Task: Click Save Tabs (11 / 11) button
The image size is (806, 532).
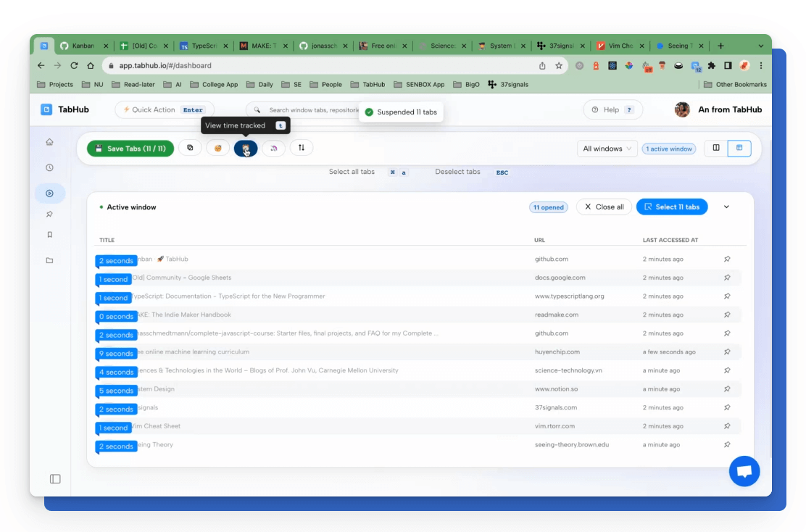Action: pyautogui.click(x=130, y=149)
